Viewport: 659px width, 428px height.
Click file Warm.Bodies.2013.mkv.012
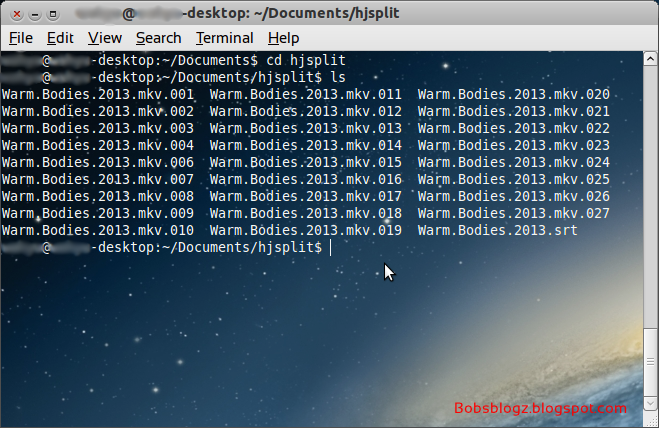pos(306,111)
